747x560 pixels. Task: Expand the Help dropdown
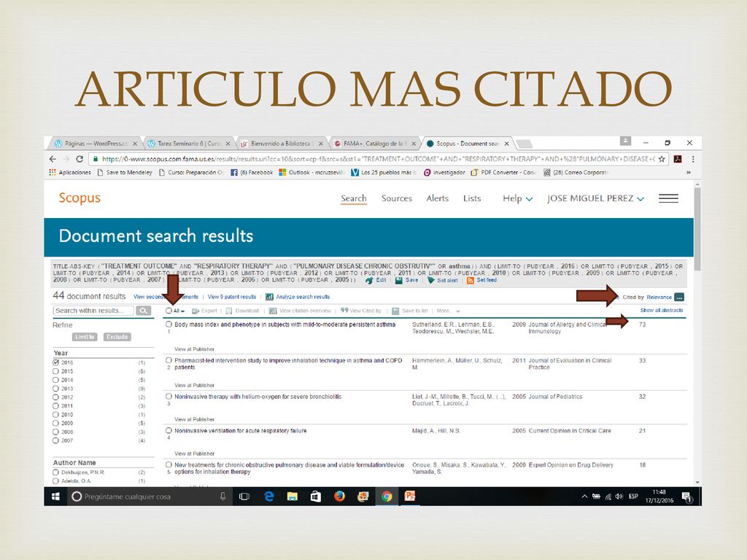[x=517, y=198]
